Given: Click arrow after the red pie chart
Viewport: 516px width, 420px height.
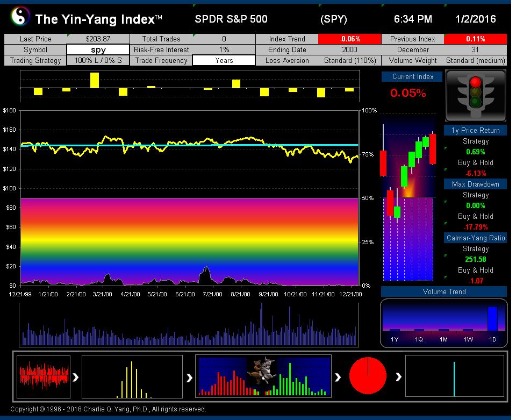Looking at the screenshot, I should tap(398, 376).
